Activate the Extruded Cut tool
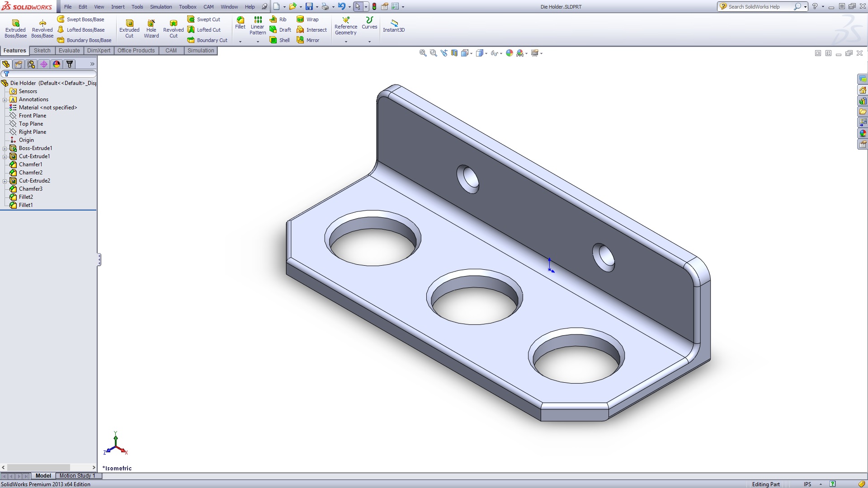 coord(129,29)
